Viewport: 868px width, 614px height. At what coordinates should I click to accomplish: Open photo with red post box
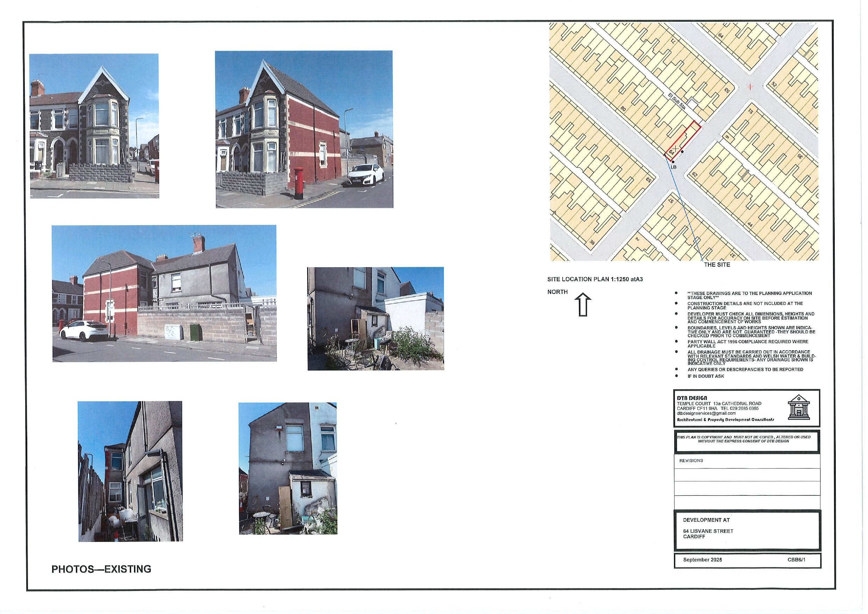[x=304, y=129]
